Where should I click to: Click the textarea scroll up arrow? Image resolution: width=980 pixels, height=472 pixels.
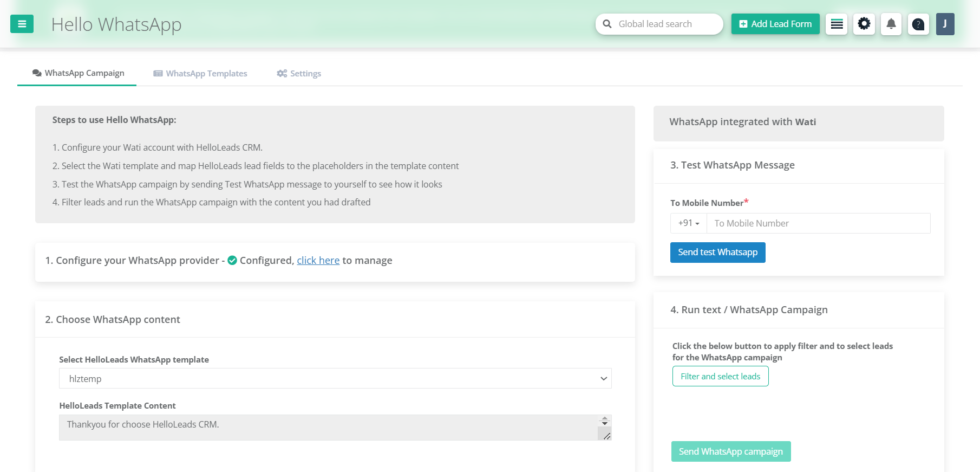(x=605, y=418)
